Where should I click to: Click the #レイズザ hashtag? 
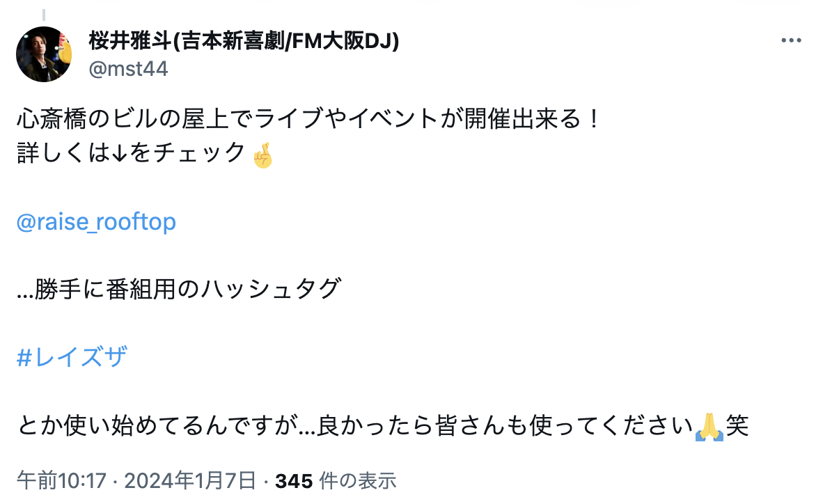[x=72, y=358]
